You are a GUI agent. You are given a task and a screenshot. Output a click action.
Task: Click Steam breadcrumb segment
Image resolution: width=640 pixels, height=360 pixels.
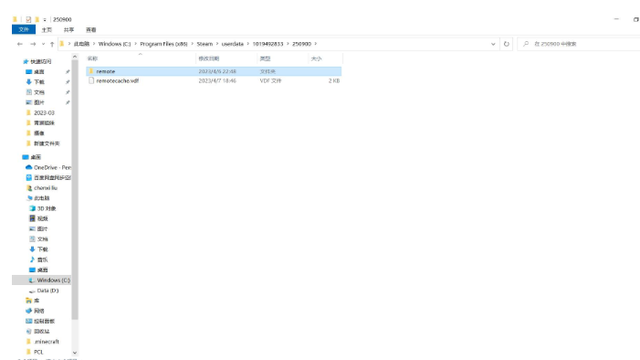(x=205, y=44)
